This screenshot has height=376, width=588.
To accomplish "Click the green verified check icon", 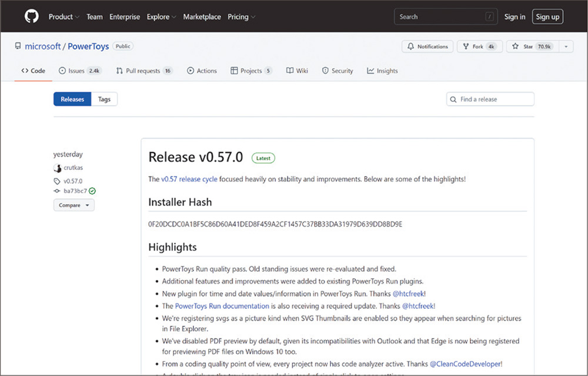I will 92,191.
